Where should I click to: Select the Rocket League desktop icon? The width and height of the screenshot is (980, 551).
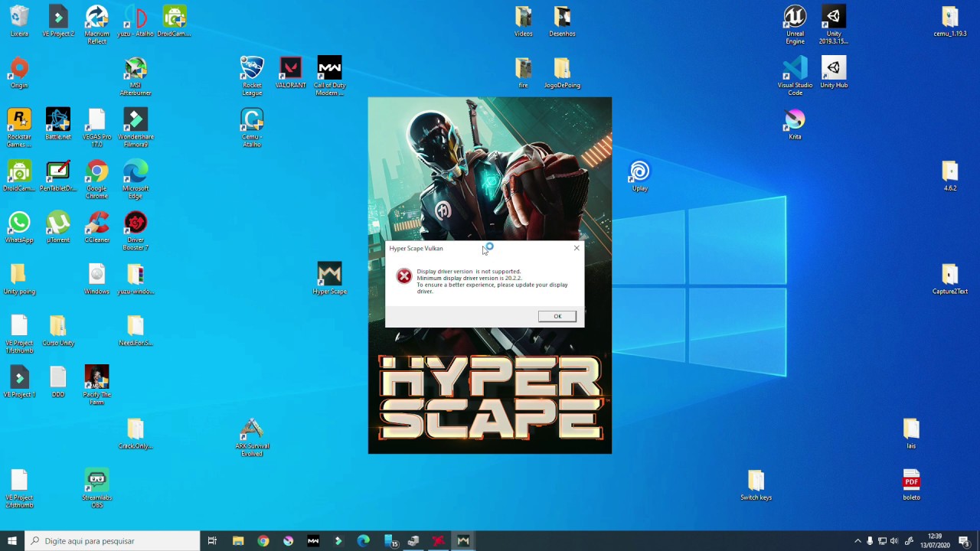click(x=252, y=77)
